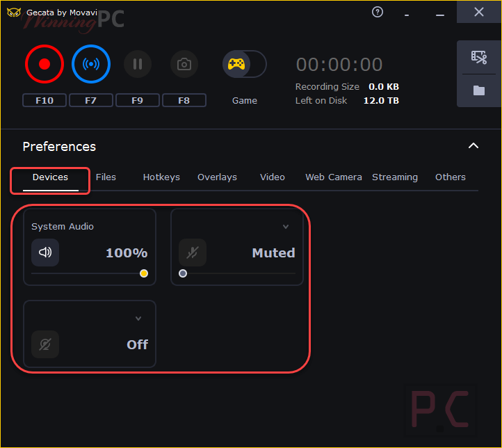
Task: Click the small compact-mode dash button
Action: 407,15
